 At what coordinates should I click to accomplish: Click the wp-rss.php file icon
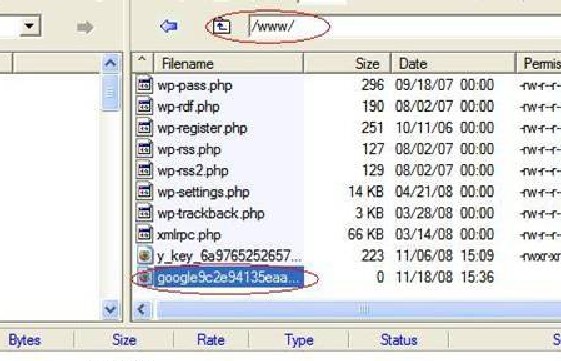pos(144,149)
